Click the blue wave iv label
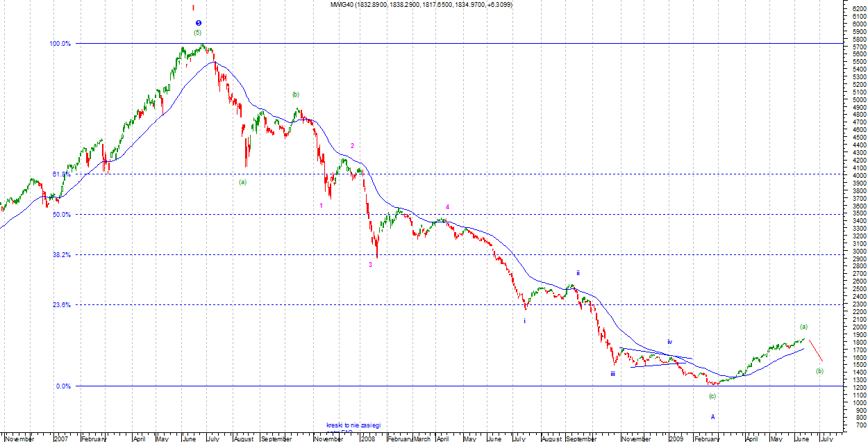Screen dimensions: 868x442 (x=669, y=342)
